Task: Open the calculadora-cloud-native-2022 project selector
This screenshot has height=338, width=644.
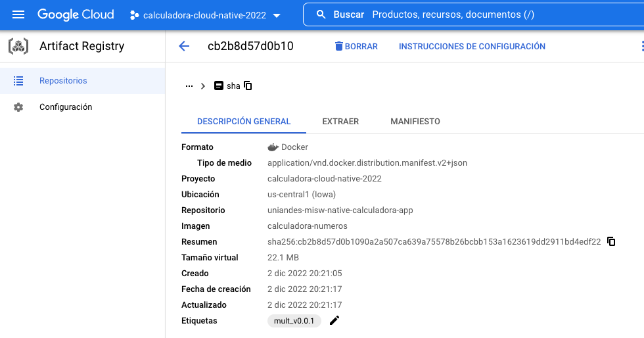Action: coord(205,15)
